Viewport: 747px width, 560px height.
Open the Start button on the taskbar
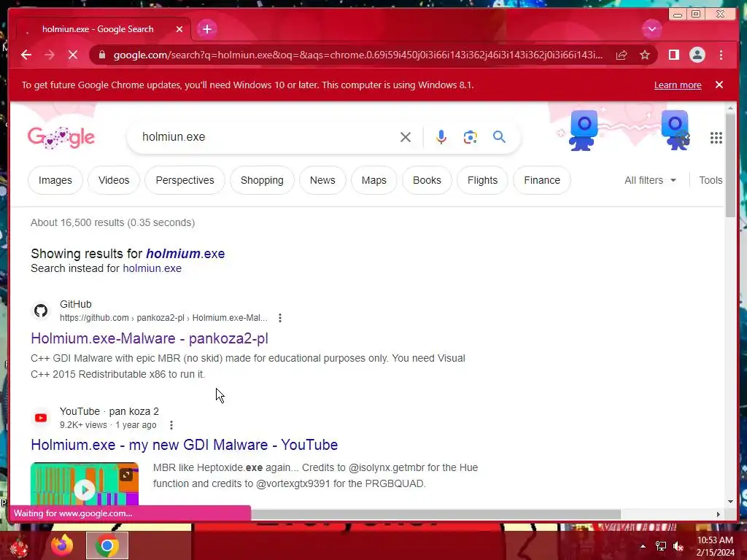(x=18, y=547)
